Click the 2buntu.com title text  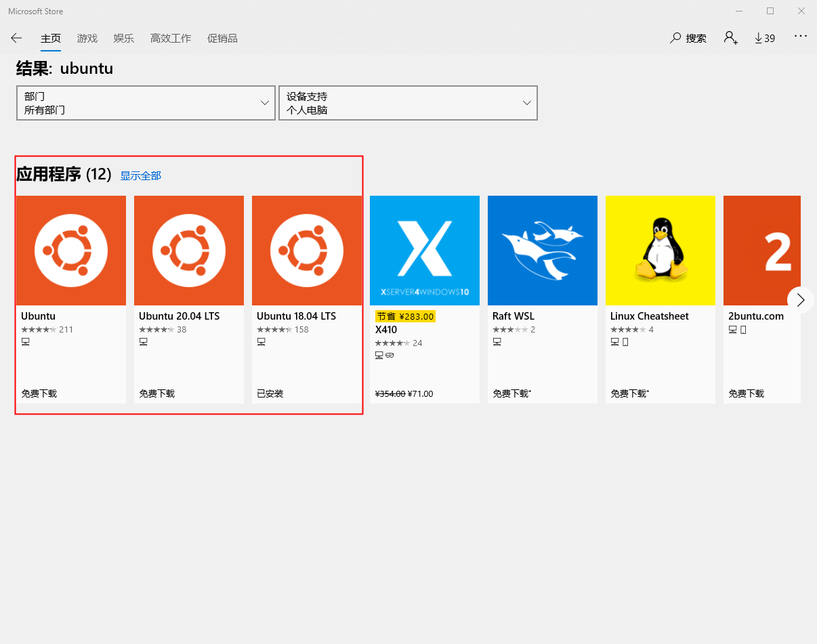click(x=756, y=316)
